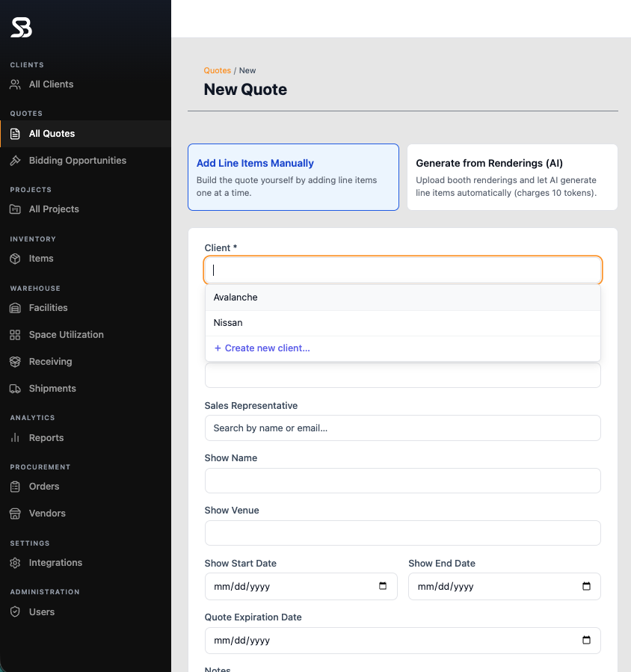Screen dimensions: 631x672
Task: Focus the Client search field
Action: [402, 270]
